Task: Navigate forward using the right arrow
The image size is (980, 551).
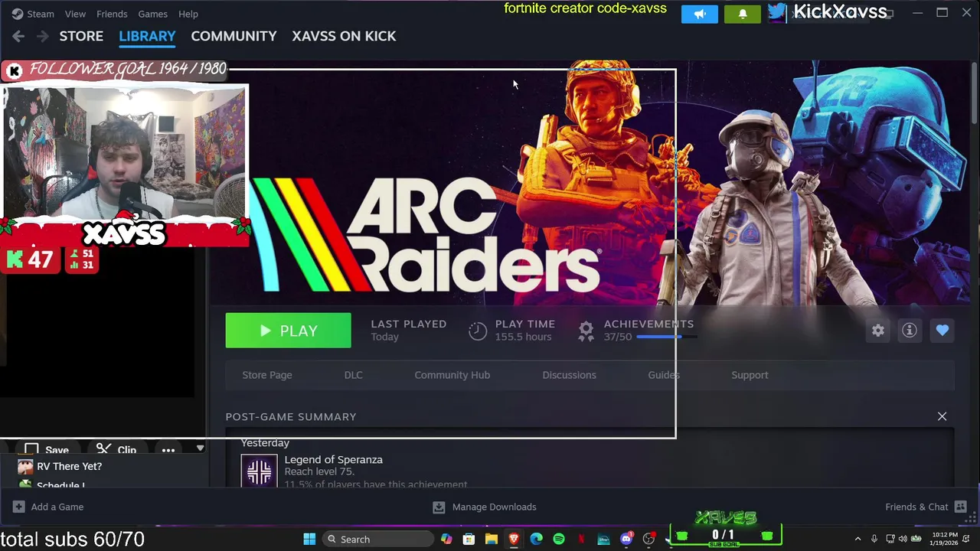Action: (43, 36)
